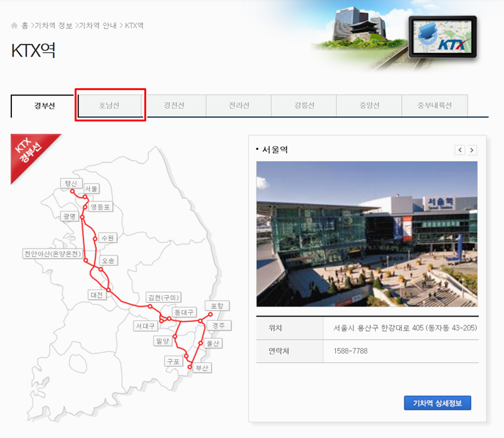
Task: Select 경주 station on the map
Action: click(x=219, y=325)
